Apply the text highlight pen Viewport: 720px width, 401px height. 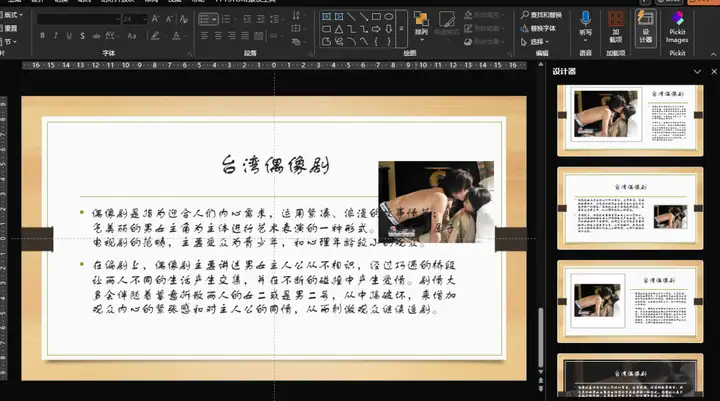coord(155,35)
